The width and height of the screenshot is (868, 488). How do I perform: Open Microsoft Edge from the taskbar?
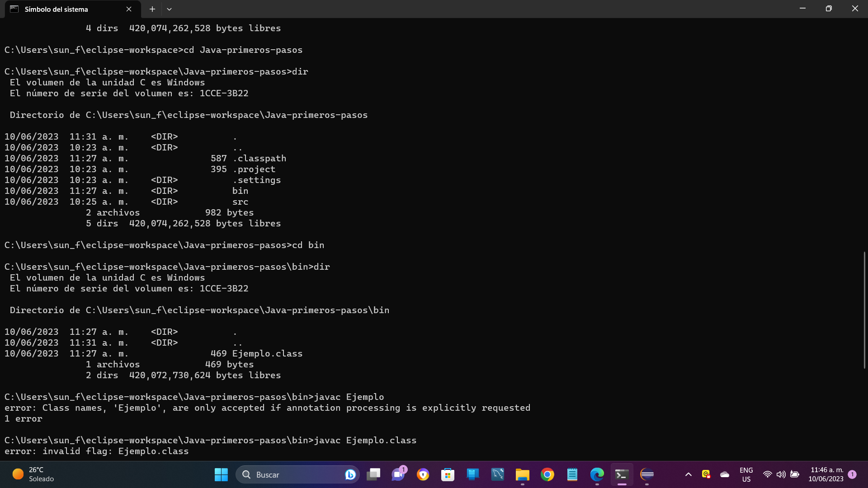tap(597, 474)
